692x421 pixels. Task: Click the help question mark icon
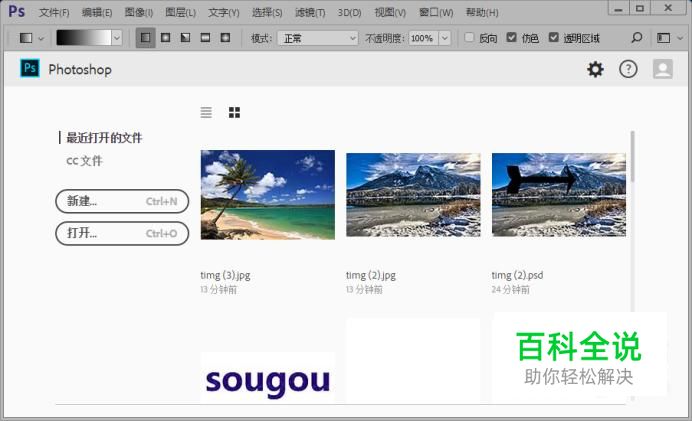click(x=628, y=69)
